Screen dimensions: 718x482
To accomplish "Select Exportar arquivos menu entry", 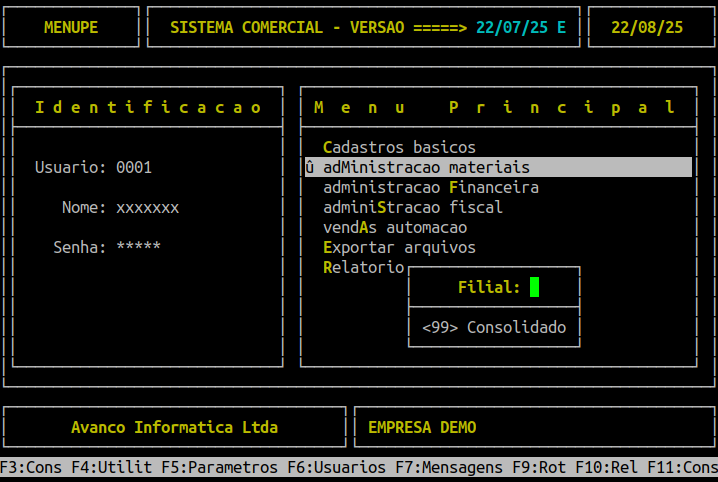I will 399,248.
